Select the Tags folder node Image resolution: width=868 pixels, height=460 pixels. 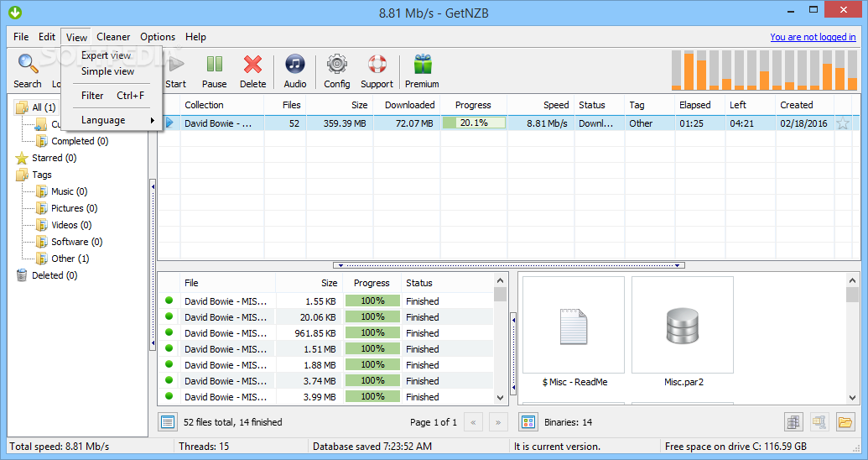coord(34,175)
